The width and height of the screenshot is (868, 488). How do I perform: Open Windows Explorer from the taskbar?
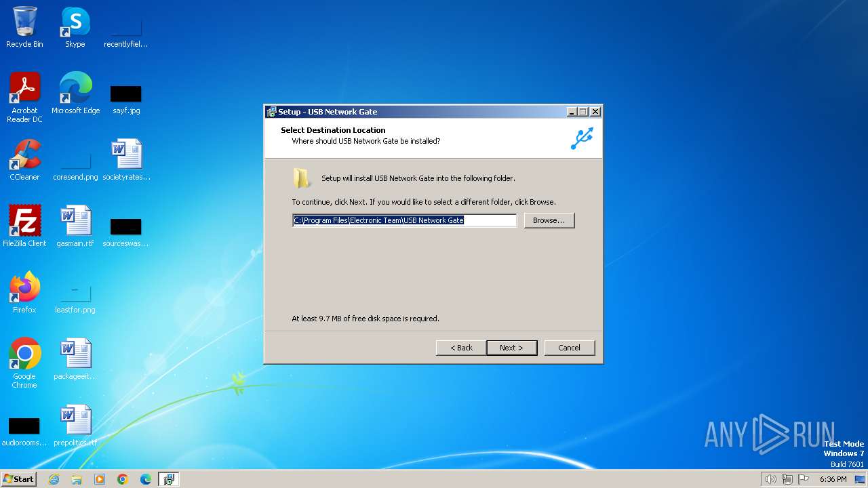(x=77, y=479)
